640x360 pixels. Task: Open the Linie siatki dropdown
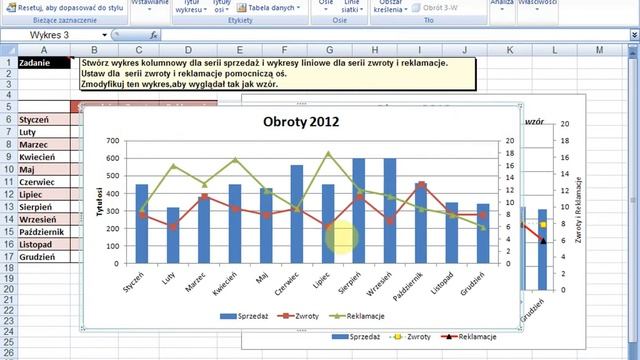(x=352, y=6)
